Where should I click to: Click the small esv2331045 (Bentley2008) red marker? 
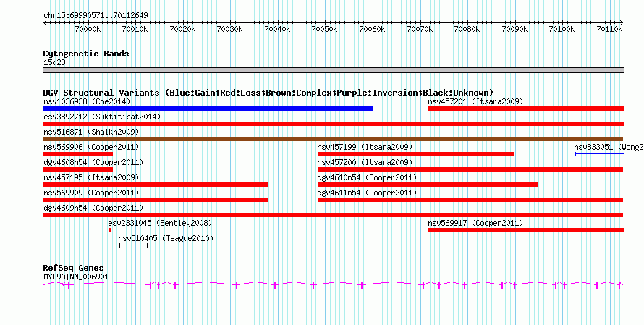click(110, 230)
